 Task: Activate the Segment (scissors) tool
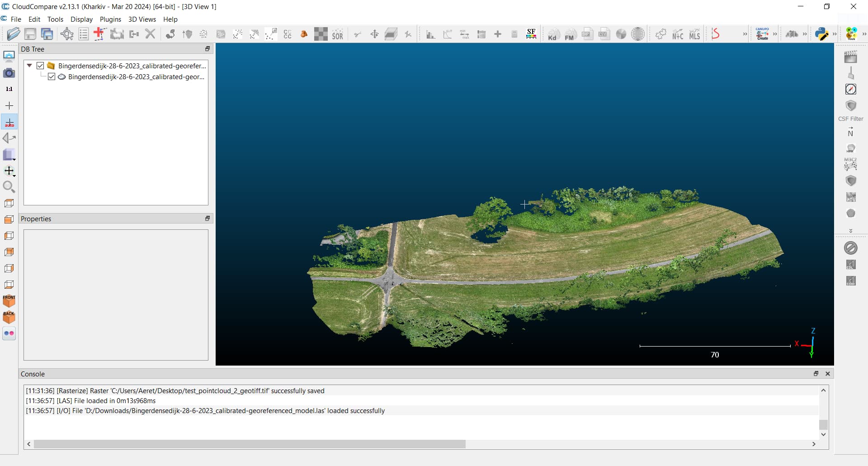[358, 34]
